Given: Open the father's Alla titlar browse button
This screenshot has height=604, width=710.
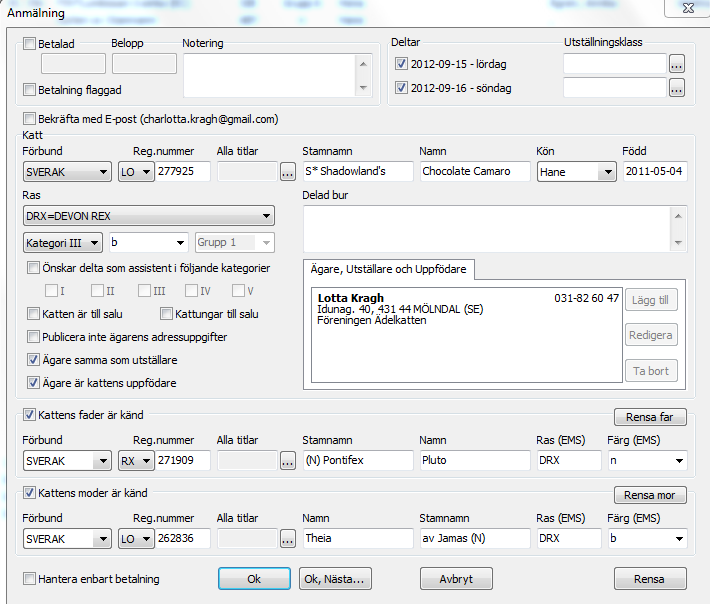Looking at the screenshot, I should 288,460.
